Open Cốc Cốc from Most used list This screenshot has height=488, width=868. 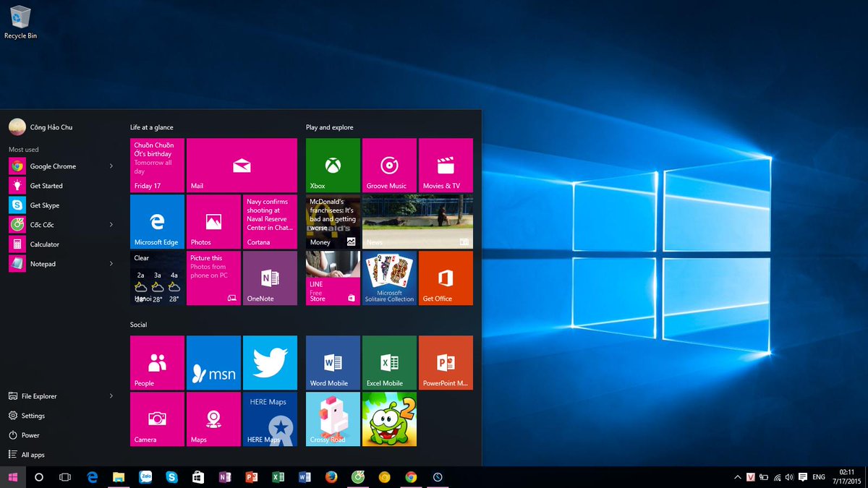pyautogui.click(x=61, y=225)
